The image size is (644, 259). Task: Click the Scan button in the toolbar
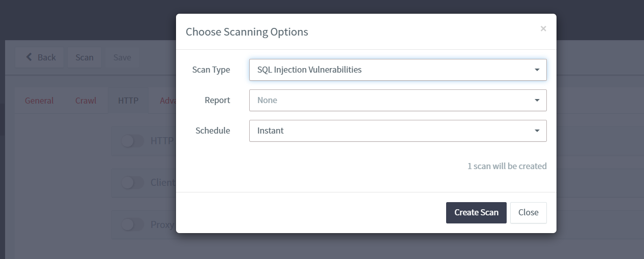[84, 57]
